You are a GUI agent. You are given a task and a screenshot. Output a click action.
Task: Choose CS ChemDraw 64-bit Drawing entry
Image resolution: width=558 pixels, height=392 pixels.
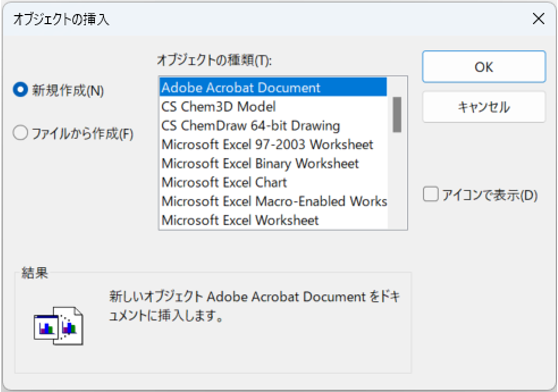[x=251, y=125]
